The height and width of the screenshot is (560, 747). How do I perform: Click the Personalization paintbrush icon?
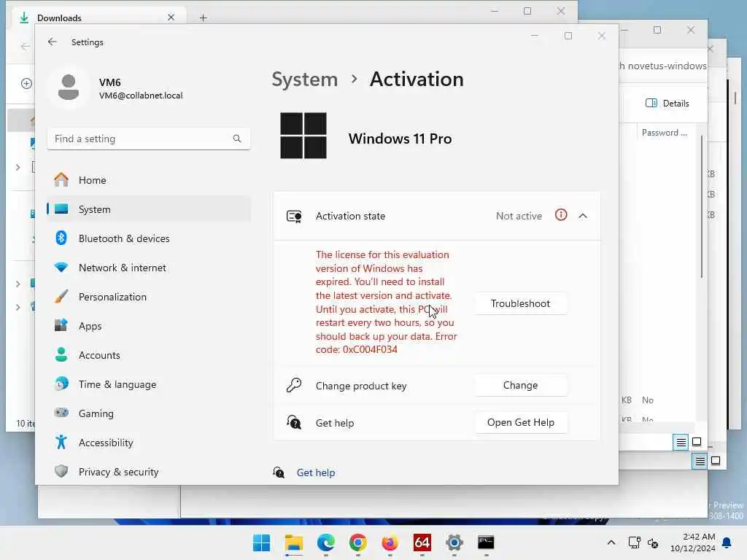[x=61, y=296]
